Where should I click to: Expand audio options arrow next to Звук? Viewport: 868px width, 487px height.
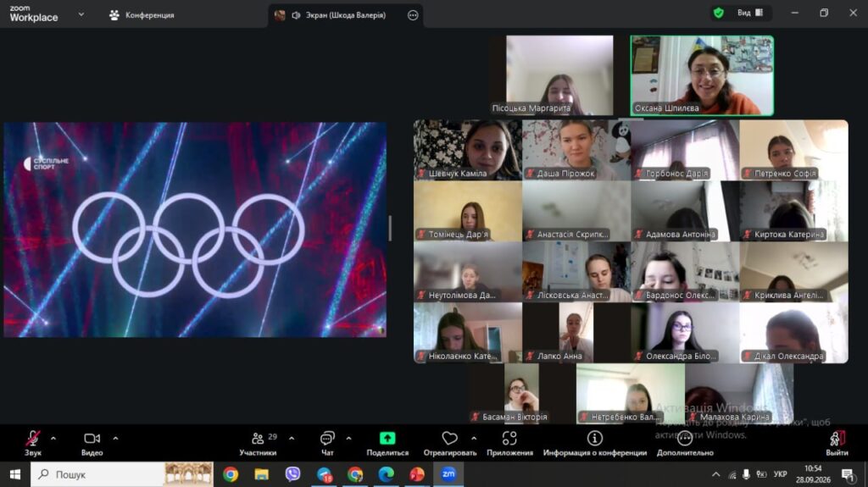[53, 439]
